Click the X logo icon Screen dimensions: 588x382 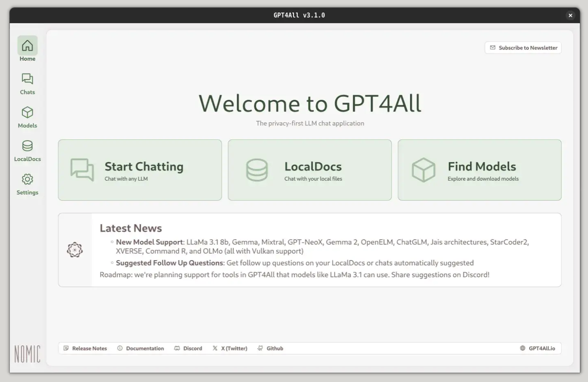[x=215, y=348]
